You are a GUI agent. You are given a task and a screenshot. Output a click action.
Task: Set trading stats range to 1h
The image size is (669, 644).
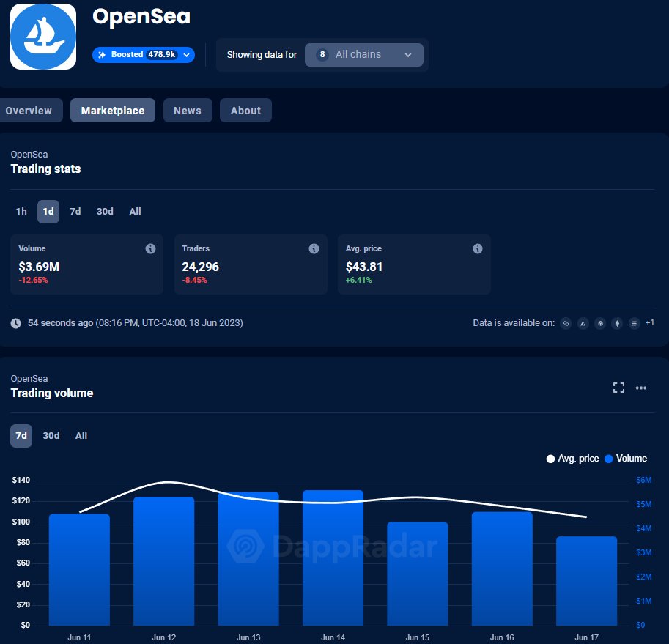pos(21,212)
